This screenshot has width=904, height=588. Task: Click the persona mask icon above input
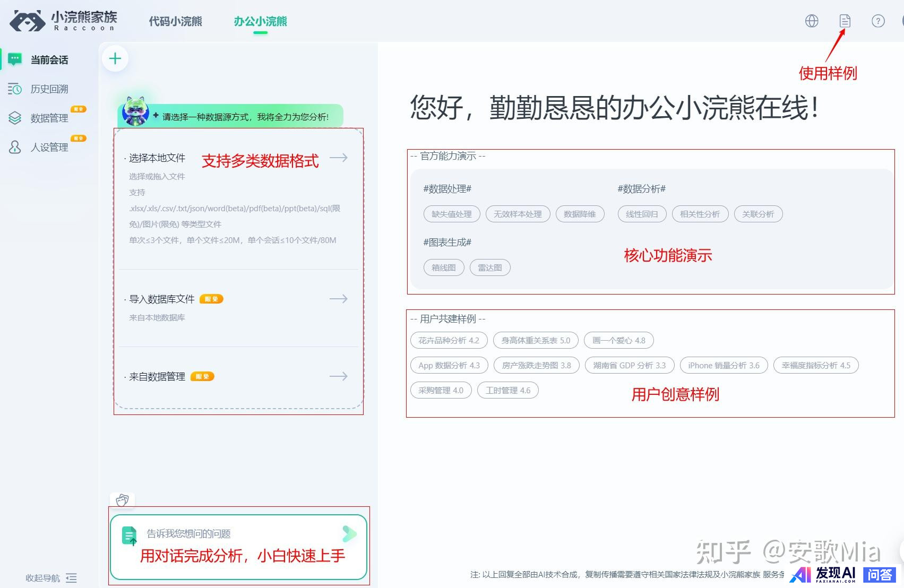click(x=123, y=499)
